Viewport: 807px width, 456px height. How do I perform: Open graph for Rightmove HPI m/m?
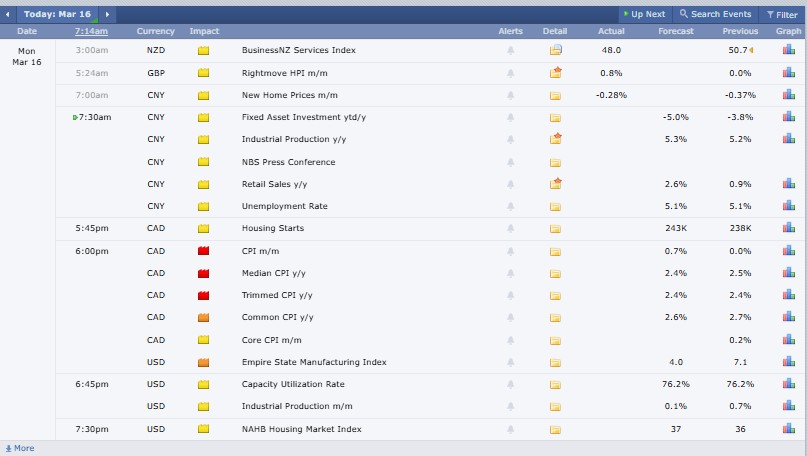788,73
